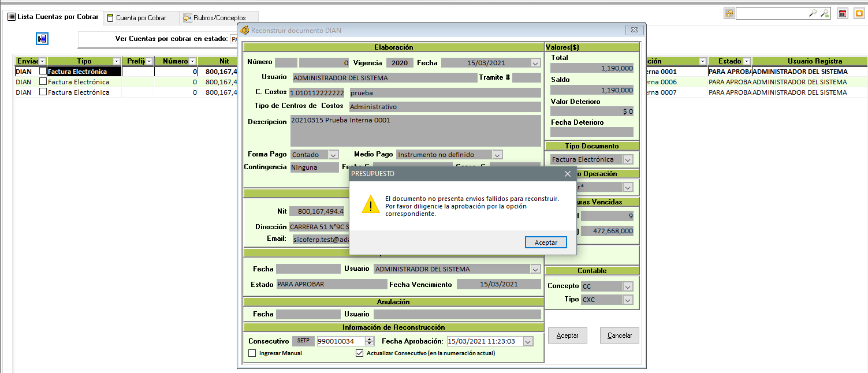The image size is (868, 373).
Task: Open the Tipo Documento Factura Electrónica dropdown
Action: [627, 159]
